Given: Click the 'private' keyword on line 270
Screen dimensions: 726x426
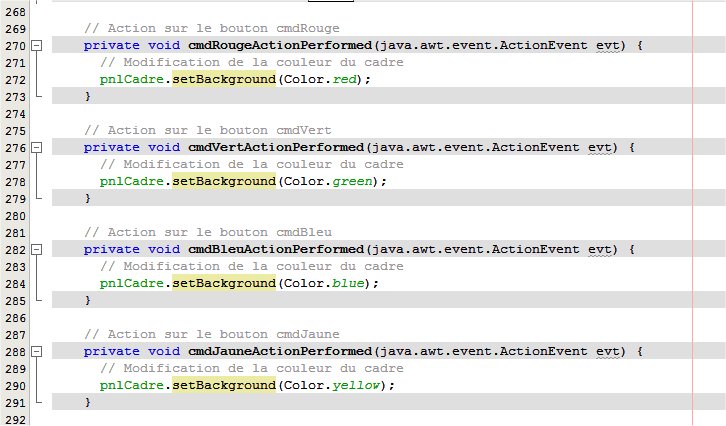Looking at the screenshot, I should [x=112, y=46].
